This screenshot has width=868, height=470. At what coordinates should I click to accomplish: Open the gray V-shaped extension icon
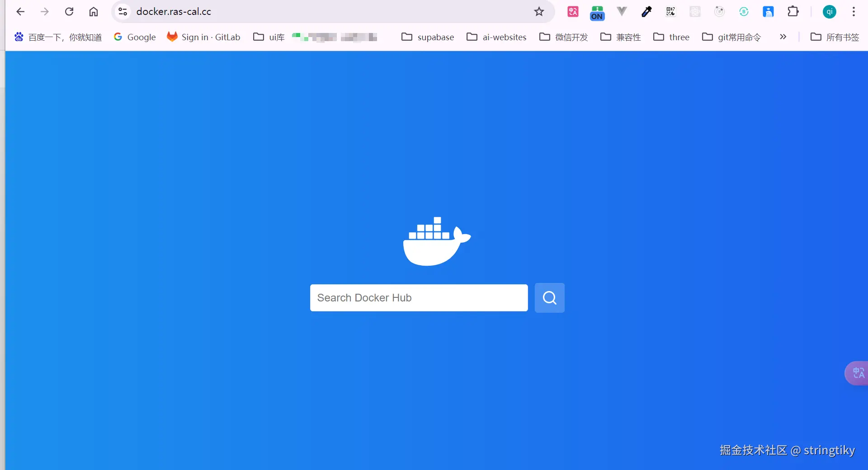[x=622, y=12]
